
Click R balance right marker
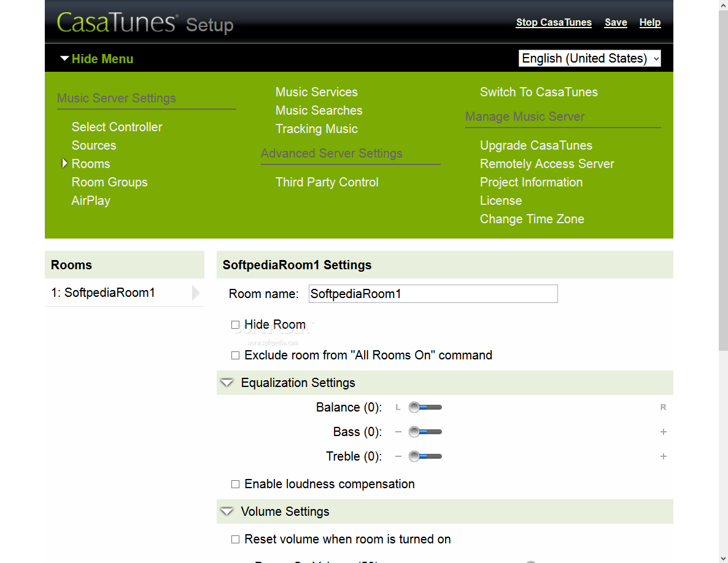(663, 407)
